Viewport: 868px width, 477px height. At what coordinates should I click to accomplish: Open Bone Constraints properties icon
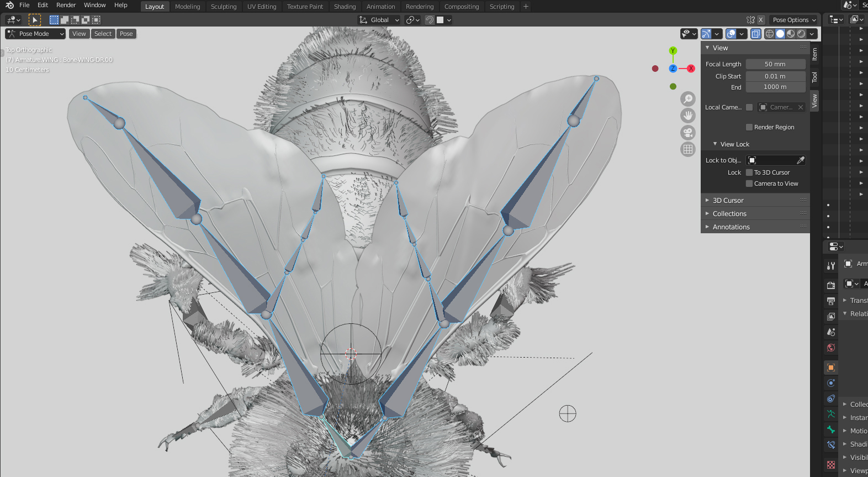831,445
